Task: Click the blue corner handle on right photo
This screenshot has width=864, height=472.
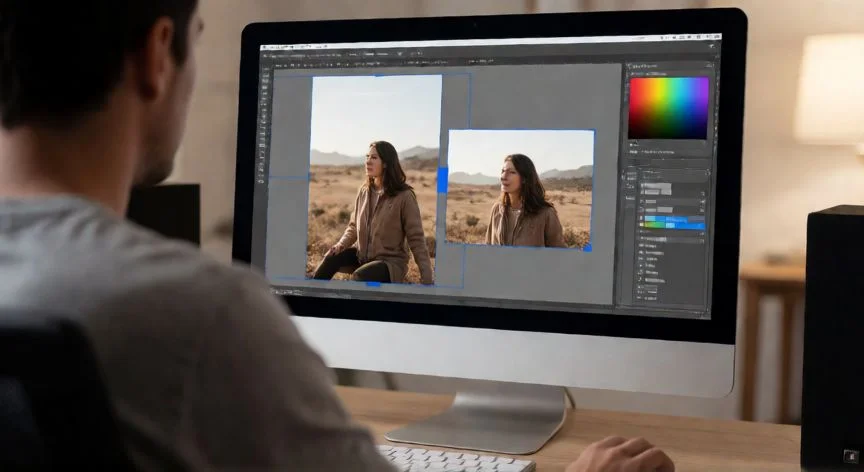Action: pos(587,248)
